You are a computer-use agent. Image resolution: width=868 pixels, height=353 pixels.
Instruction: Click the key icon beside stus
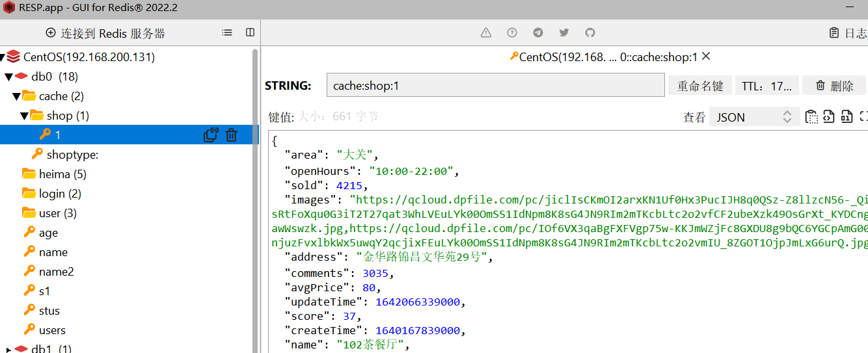click(x=29, y=310)
